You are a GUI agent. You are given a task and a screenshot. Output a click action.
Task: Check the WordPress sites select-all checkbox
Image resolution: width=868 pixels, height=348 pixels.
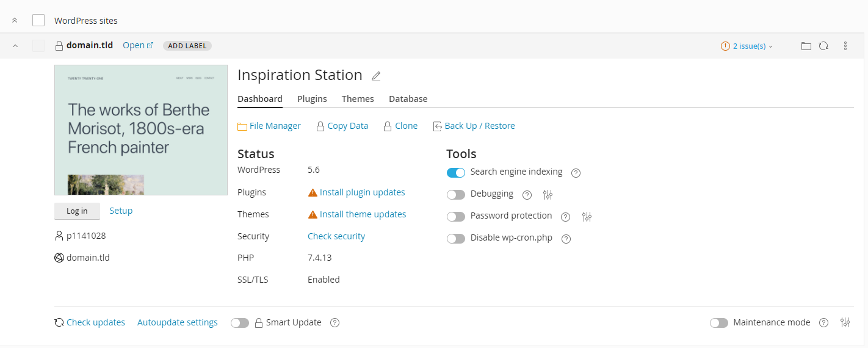click(x=38, y=20)
